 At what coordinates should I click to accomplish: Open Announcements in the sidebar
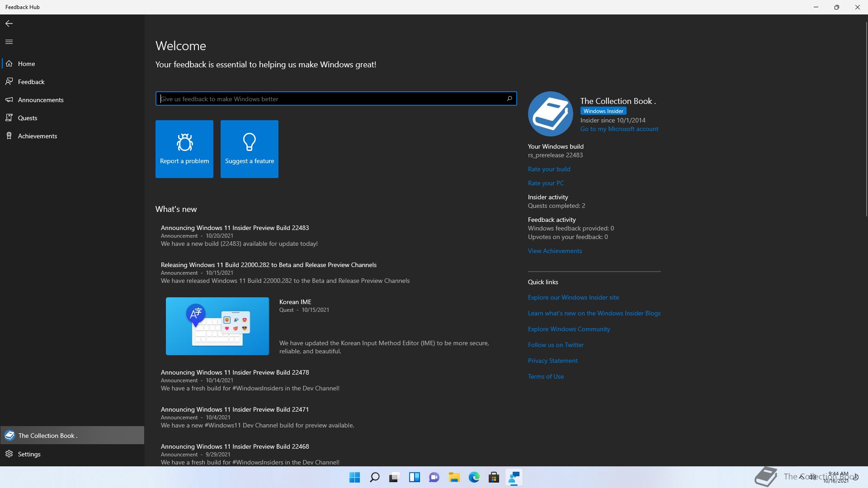click(x=72, y=100)
